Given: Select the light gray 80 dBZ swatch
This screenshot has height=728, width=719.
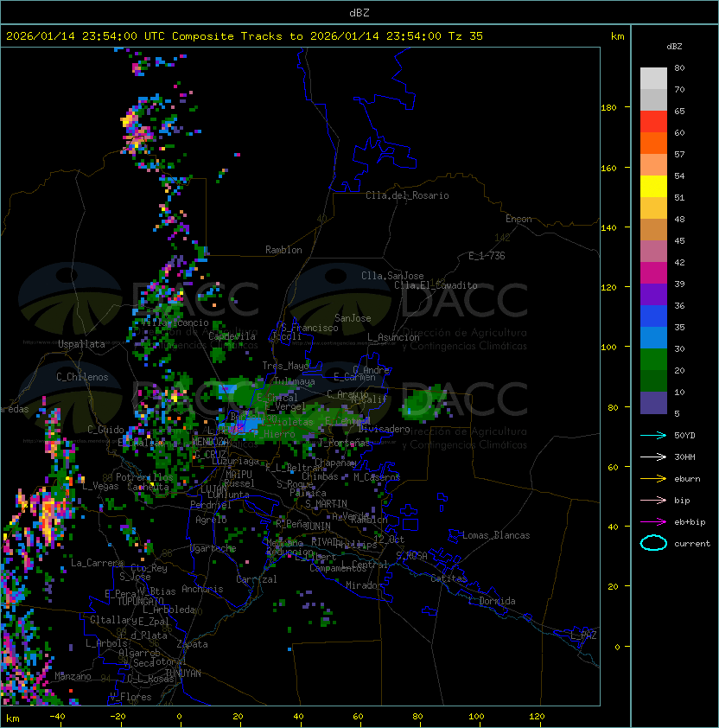Looking at the screenshot, I should tap(653, 78).
